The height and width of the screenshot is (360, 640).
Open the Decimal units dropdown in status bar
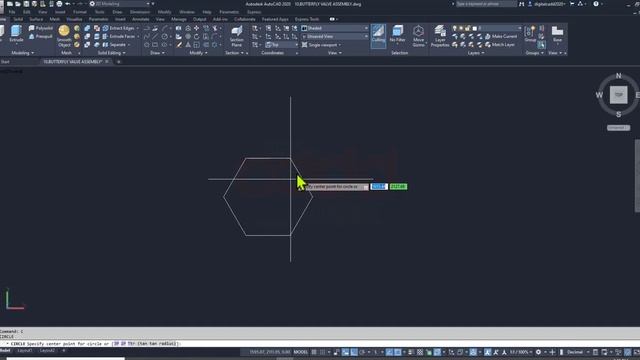tap(577, 352)
